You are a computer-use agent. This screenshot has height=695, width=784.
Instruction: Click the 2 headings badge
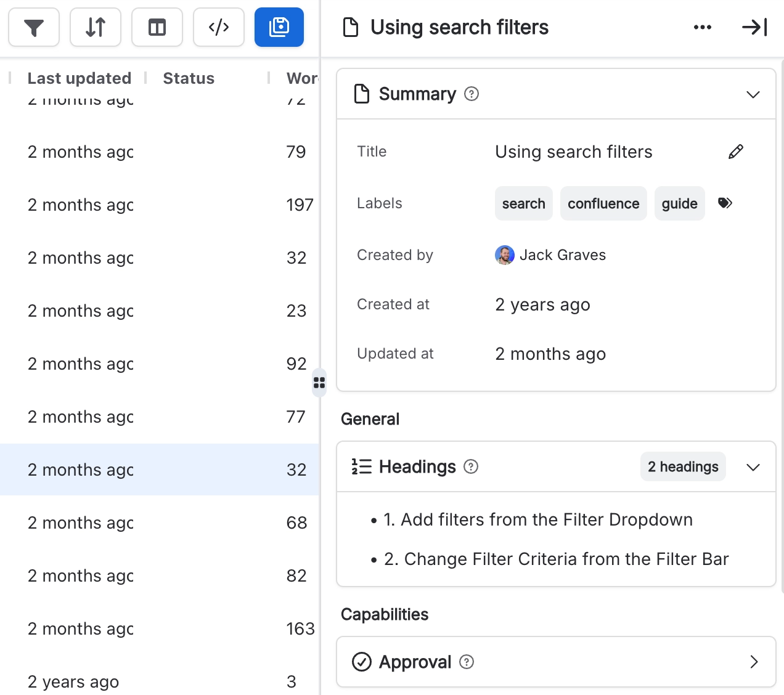click(683, 466)
